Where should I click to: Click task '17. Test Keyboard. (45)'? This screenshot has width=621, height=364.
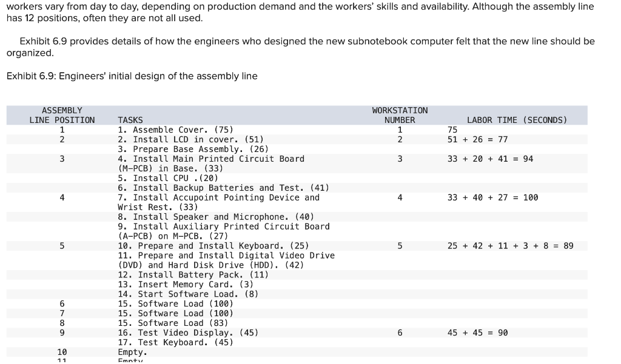tap(175, 342)
